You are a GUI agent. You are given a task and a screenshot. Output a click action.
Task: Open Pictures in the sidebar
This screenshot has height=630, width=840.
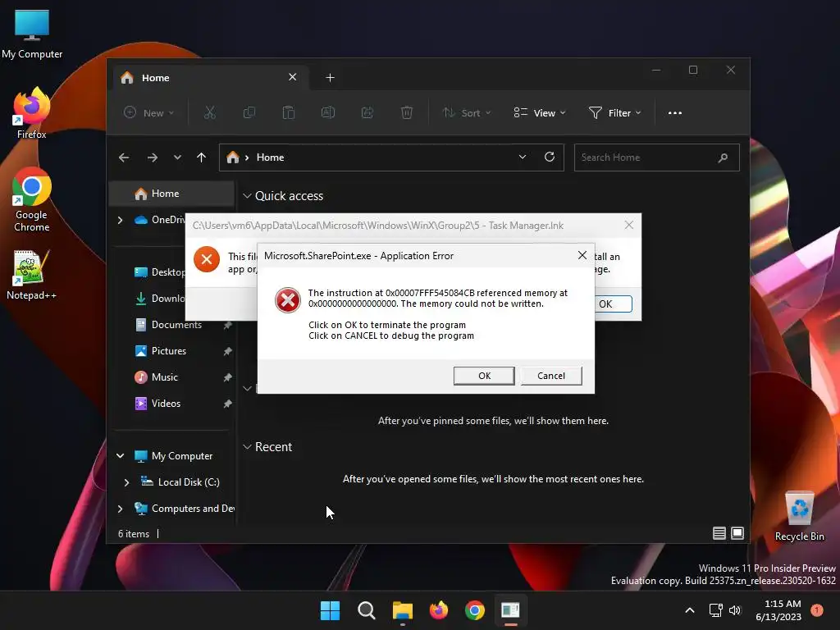[168, 351]
